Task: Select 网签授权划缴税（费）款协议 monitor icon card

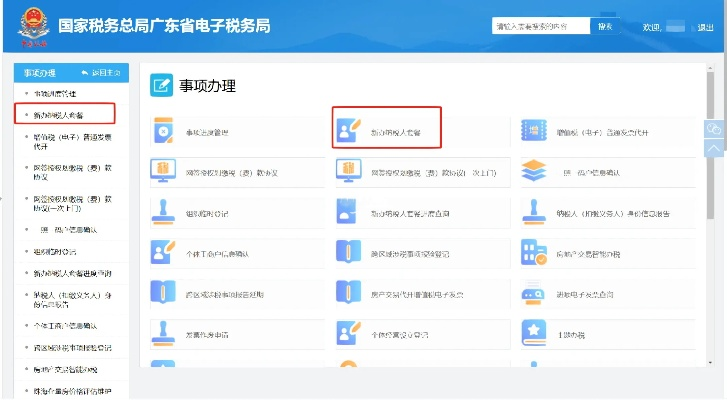Action: (x=163, y=171)
